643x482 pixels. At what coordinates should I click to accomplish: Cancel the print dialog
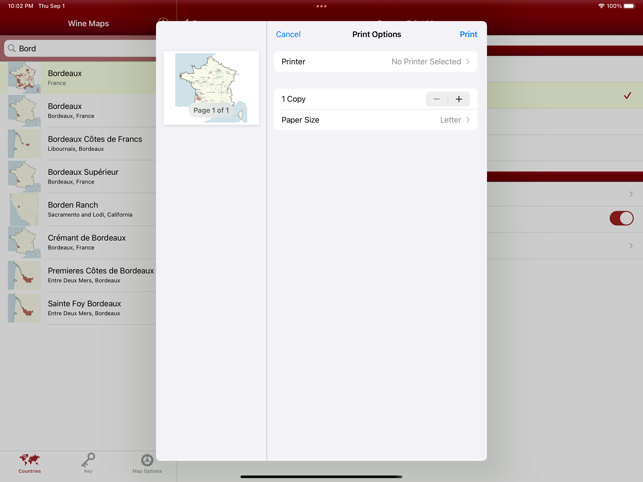[288, 34]
